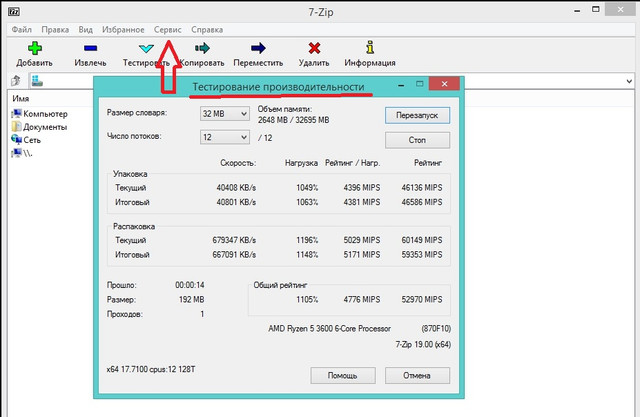
Task: Click the Отмена button
Action: [x=417, y=375]
